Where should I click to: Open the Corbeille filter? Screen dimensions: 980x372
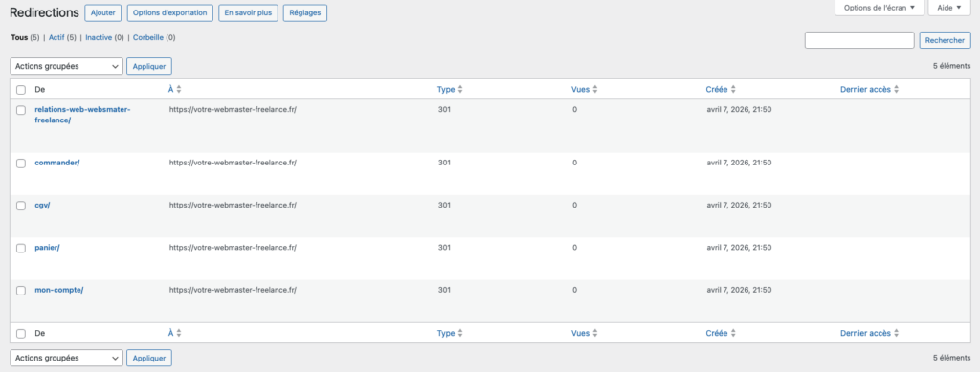(148, 37)
